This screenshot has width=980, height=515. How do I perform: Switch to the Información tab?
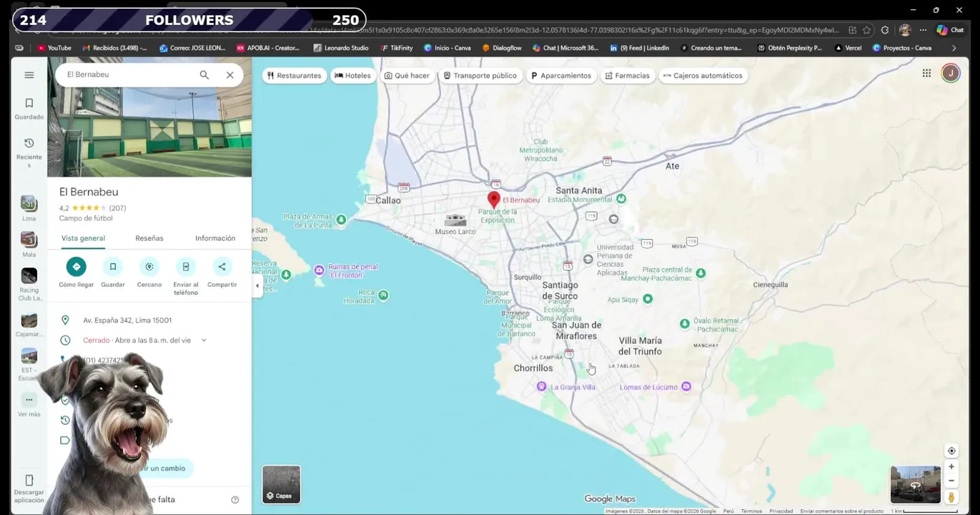pyautogui.click(x=215, y=238)
